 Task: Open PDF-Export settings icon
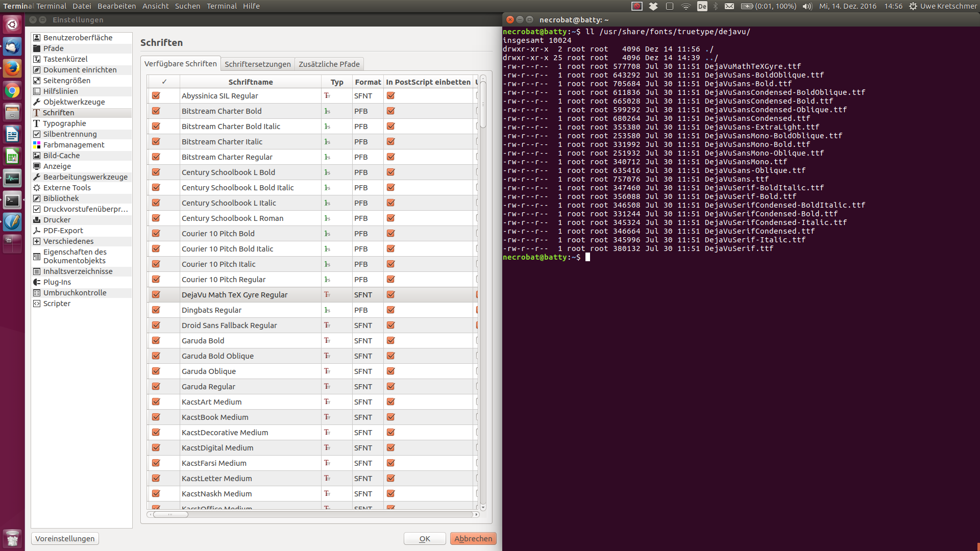(37, 231)
